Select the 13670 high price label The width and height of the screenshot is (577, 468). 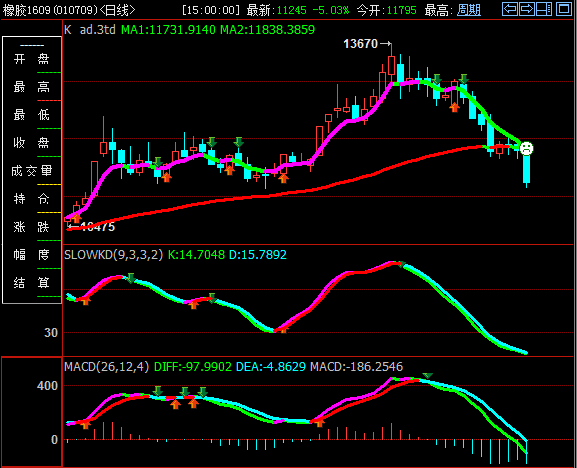pos(361,44)
